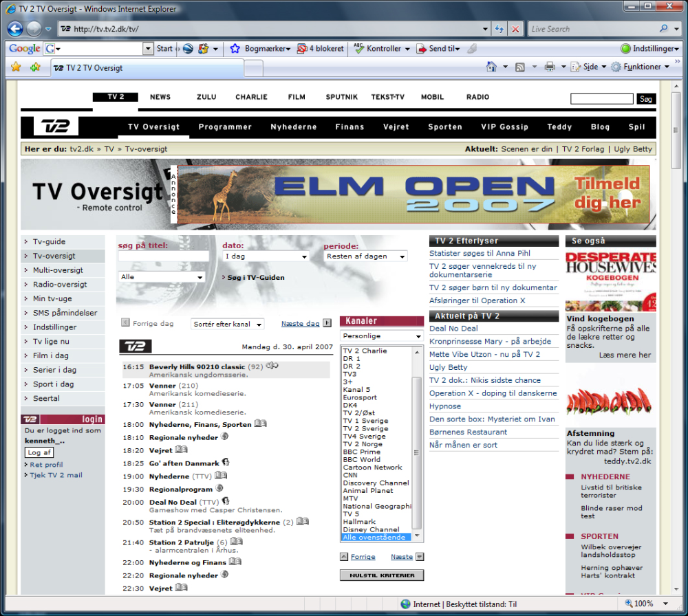The height and width of the screenshot is (616, 688).
Task: Click the icon beside Go' aften Danmark
Action: [x=226, y=462]
